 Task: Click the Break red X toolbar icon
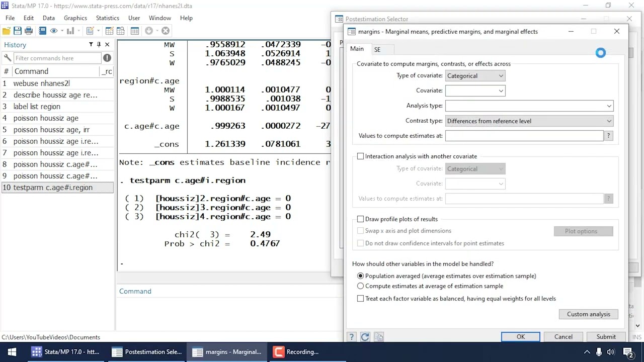pos(165,31)
